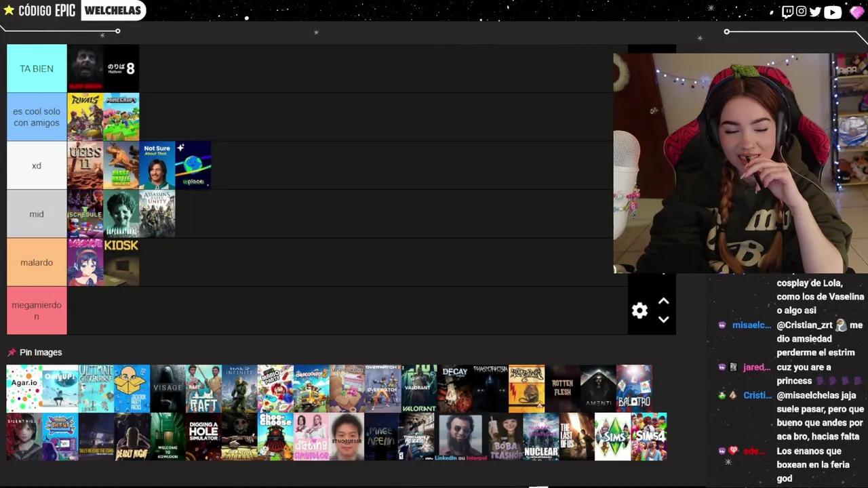
Task: Click the pin icon next to Pin Images
Action: pos(12,352)
